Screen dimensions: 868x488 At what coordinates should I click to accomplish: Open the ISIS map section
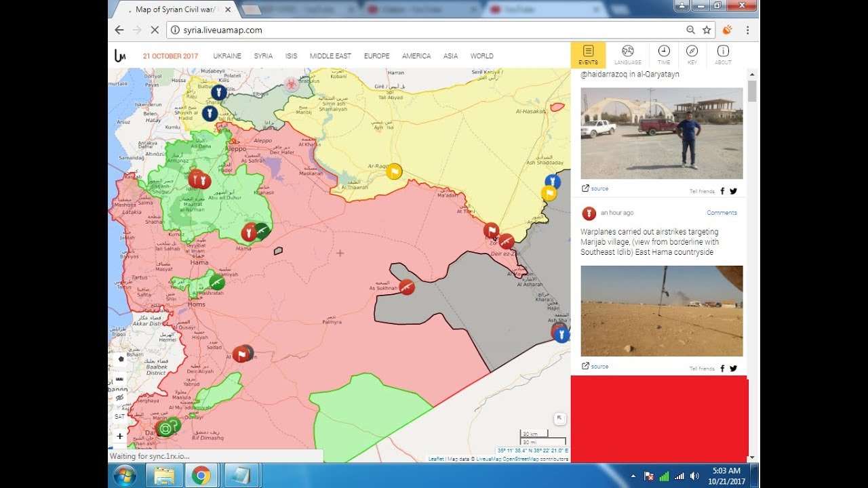[291, 56]
